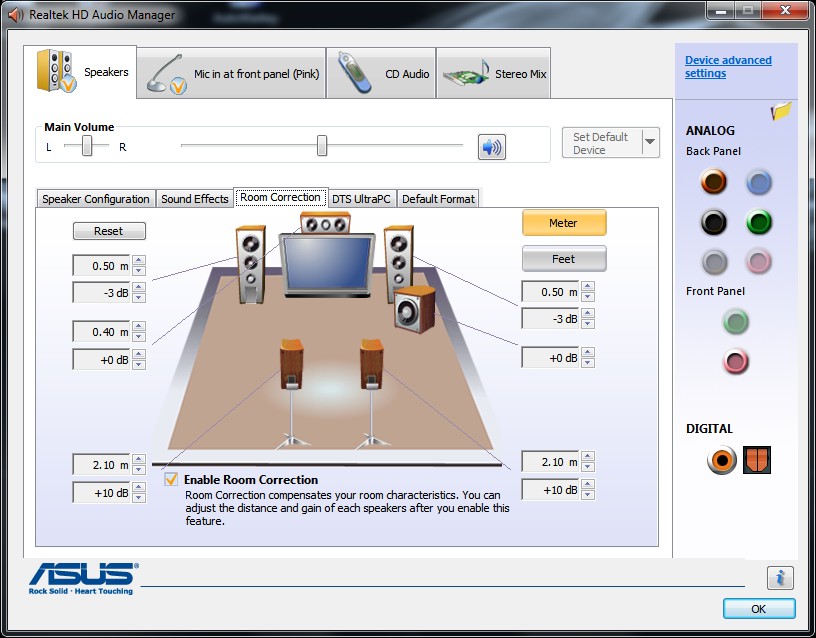Click the digital coaxial output jack icon

(x=722, y=460)
